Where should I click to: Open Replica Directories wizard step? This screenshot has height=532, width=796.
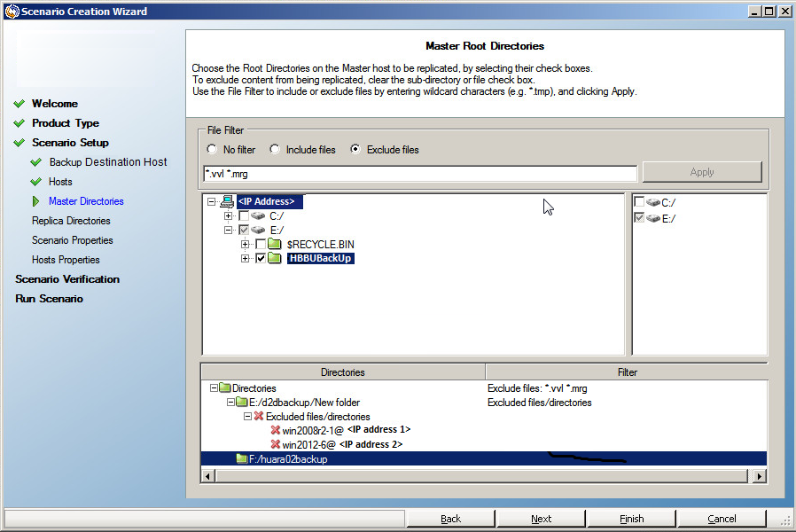pyautogui.click(x=71, y=221)
